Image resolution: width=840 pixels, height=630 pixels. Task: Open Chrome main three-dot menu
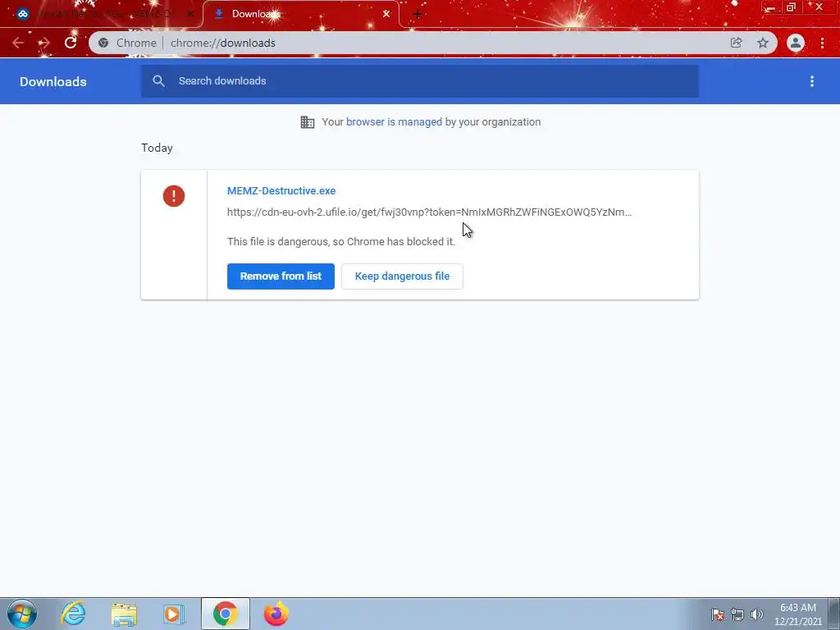tap(822, 43)
